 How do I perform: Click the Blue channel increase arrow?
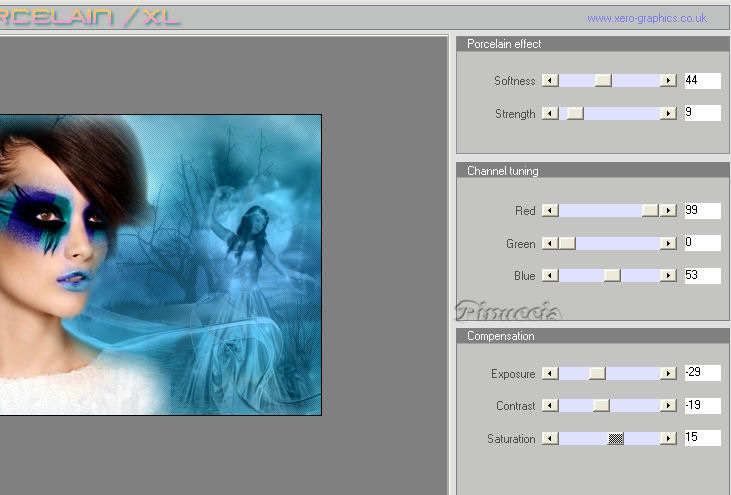tap(669, 275)
